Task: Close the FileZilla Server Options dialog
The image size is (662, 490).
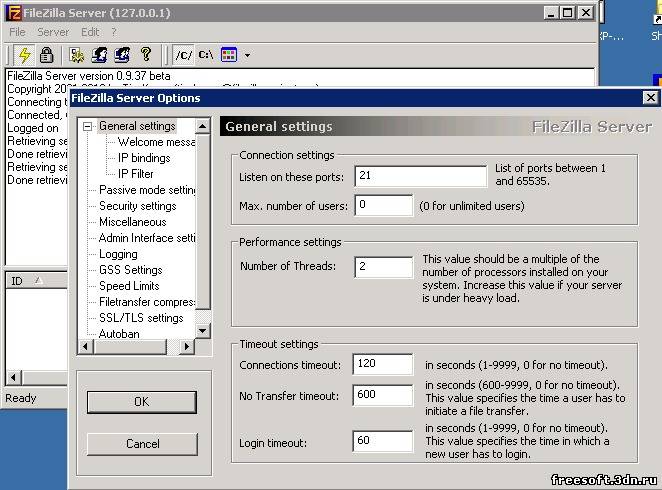Action: click(x=651, y=98)
